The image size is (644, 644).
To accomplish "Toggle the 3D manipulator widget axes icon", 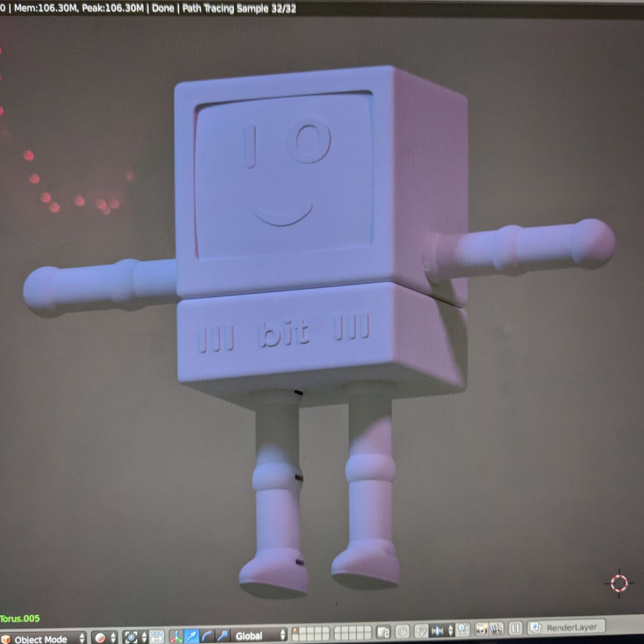I will click(177, 636).
